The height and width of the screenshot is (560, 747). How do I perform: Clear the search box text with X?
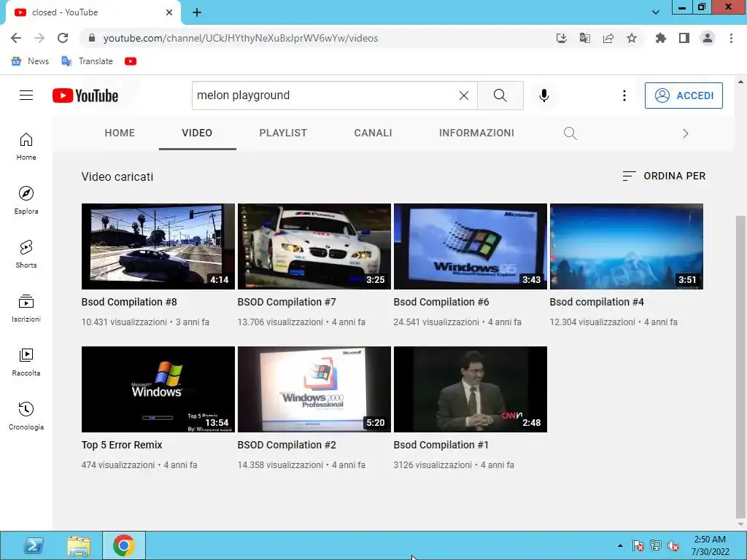[x=463, y=96]
